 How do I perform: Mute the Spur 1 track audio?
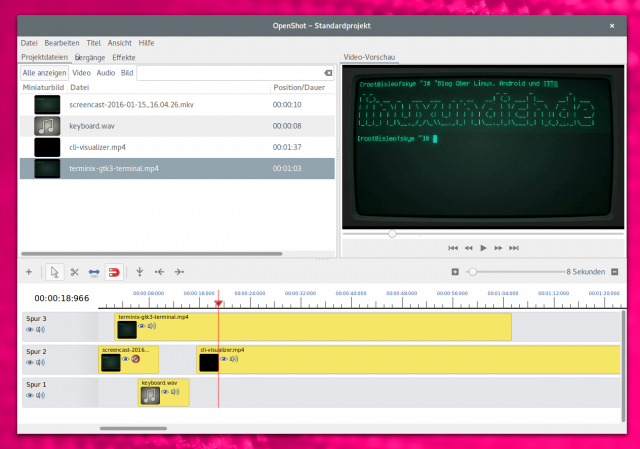(41, 395)
